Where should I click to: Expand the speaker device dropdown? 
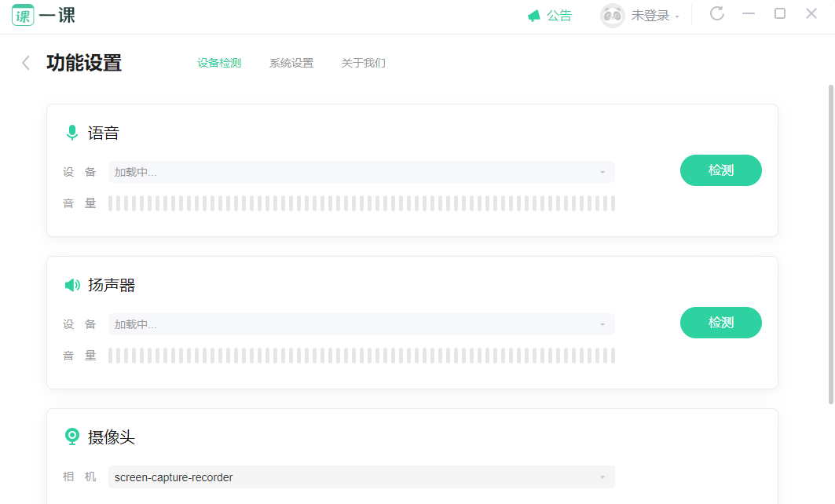tap(361, 324)
